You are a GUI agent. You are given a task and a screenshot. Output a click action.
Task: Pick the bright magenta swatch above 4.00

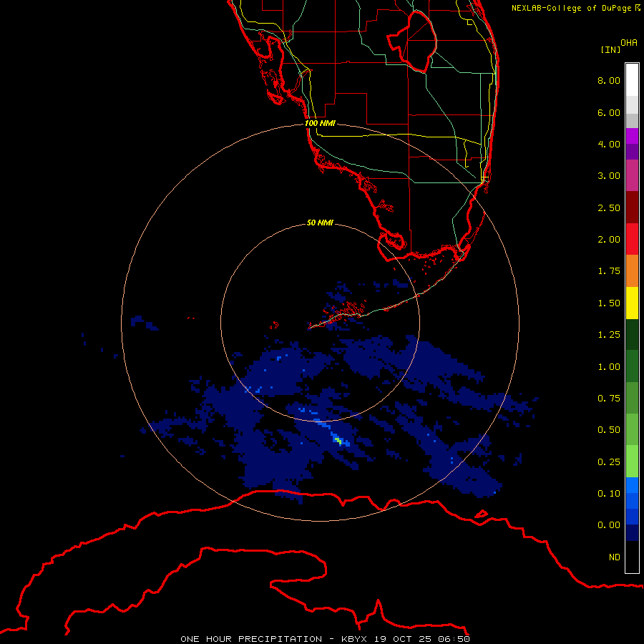click(632, 136)
